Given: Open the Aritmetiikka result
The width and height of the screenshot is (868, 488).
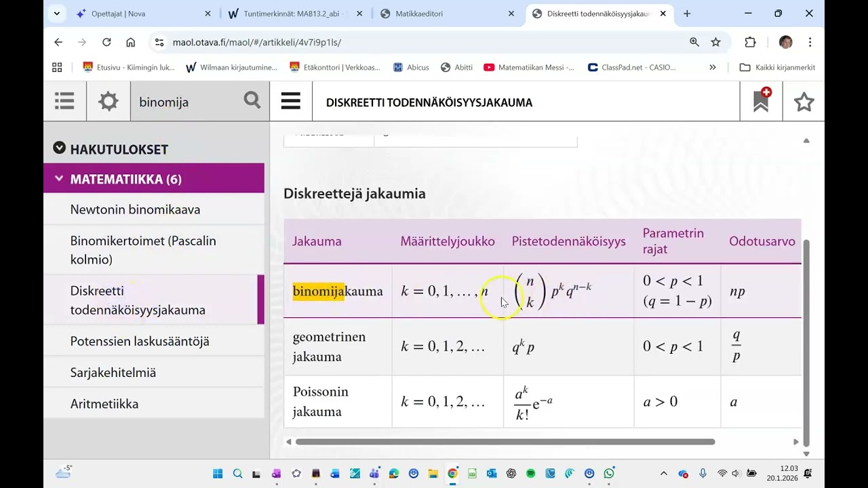Looking at the screenshot, I should (x=154, y=403).
